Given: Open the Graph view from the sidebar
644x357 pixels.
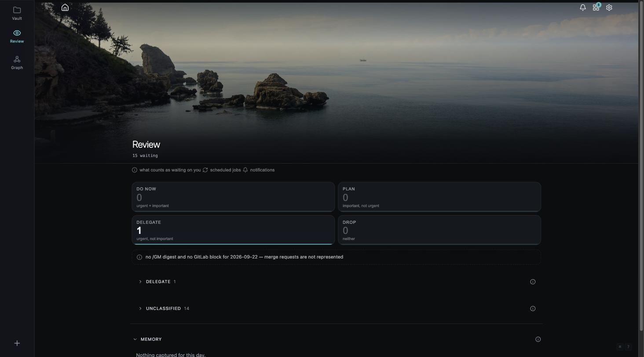Looking at the screenshot, I should (x=17, y=62).
